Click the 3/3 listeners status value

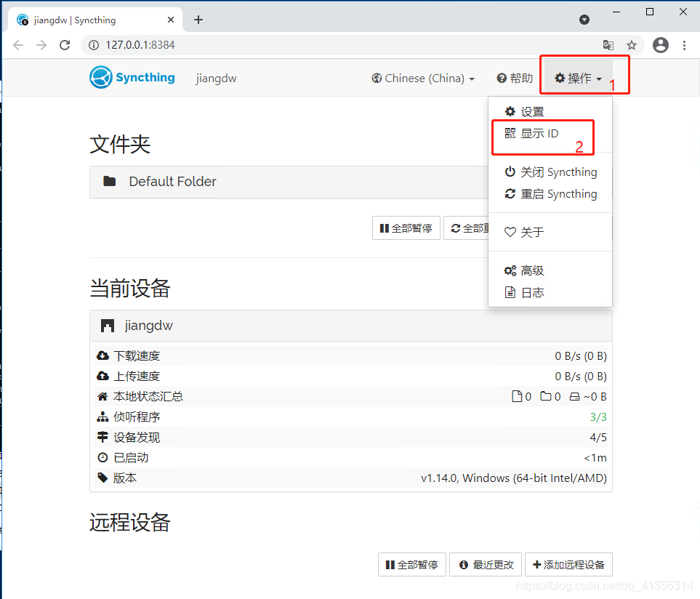coord(598,417)
